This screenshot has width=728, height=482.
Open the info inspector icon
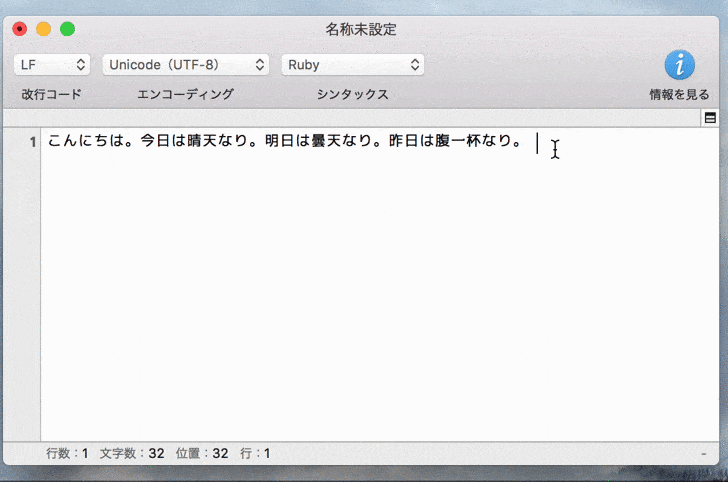pos(679,65)
